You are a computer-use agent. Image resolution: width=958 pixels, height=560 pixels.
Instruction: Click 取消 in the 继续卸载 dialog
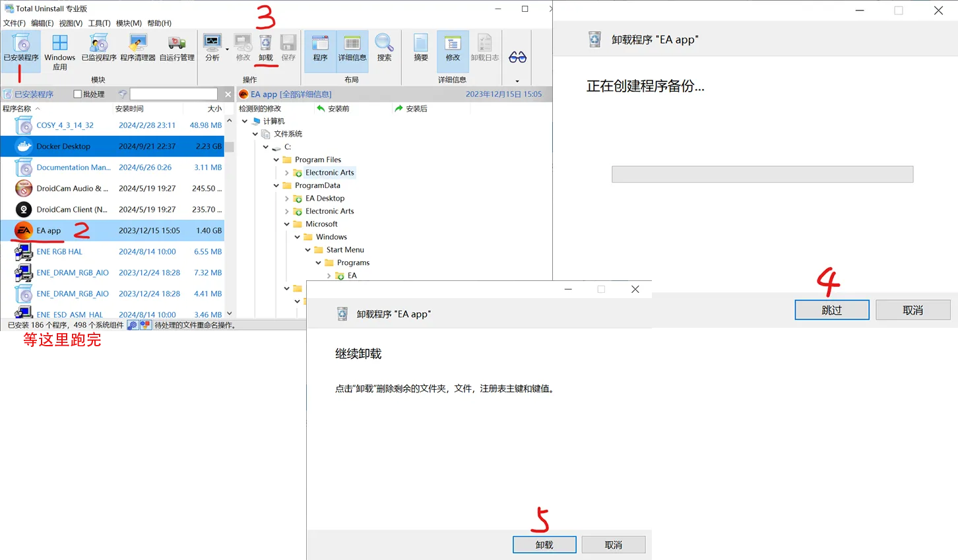tap(614, 545)
